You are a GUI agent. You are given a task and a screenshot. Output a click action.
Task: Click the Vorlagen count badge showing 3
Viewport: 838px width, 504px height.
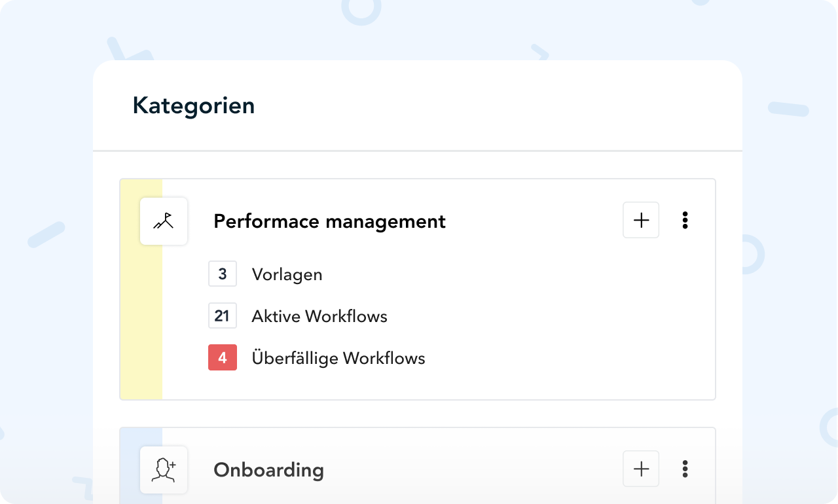(x=223, y=274)
